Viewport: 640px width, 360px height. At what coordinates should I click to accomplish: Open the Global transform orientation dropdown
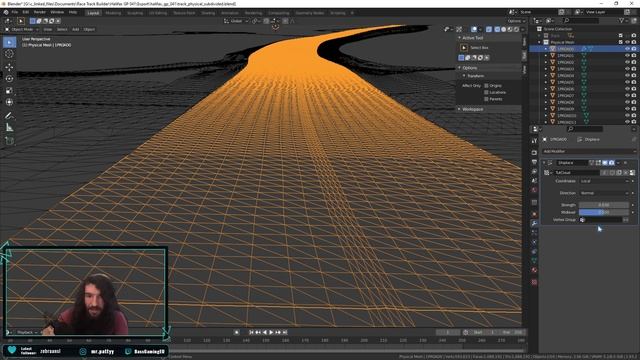tap(236, 21)
